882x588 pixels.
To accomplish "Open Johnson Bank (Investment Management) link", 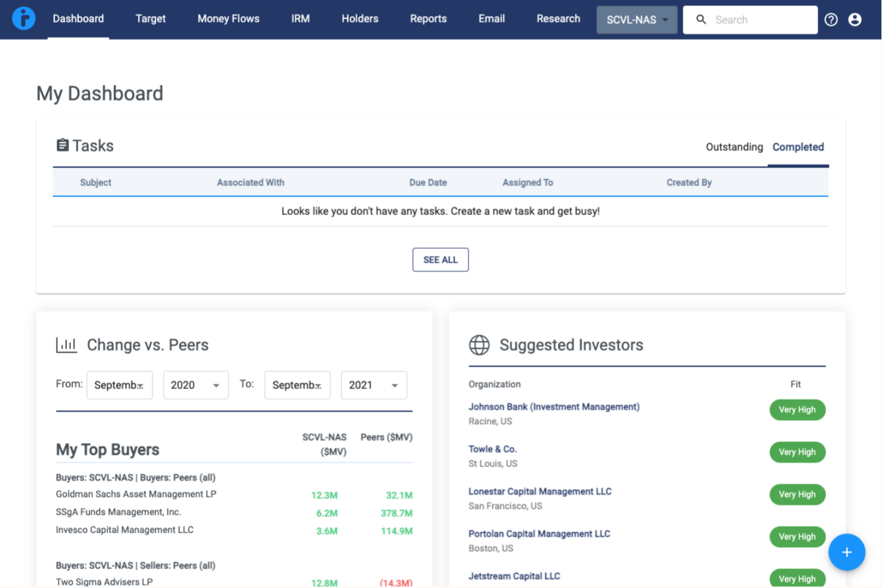I will (x=554, y=406).
